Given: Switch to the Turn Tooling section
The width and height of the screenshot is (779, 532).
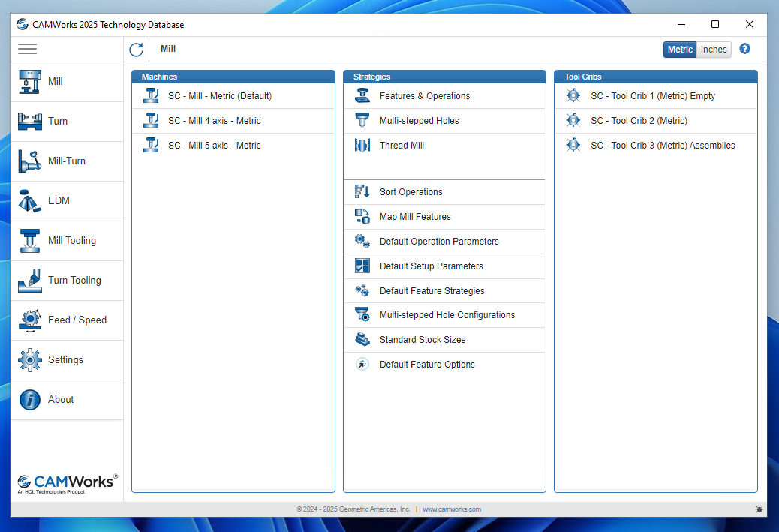Looking at the screenshot, I should tap(71, 280).
